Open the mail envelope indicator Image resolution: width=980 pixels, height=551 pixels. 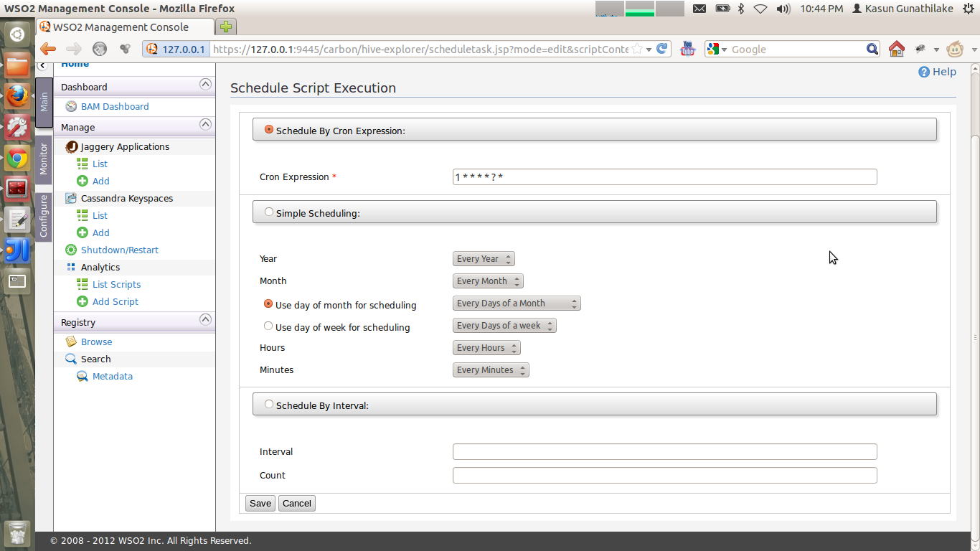coord(699,9)
